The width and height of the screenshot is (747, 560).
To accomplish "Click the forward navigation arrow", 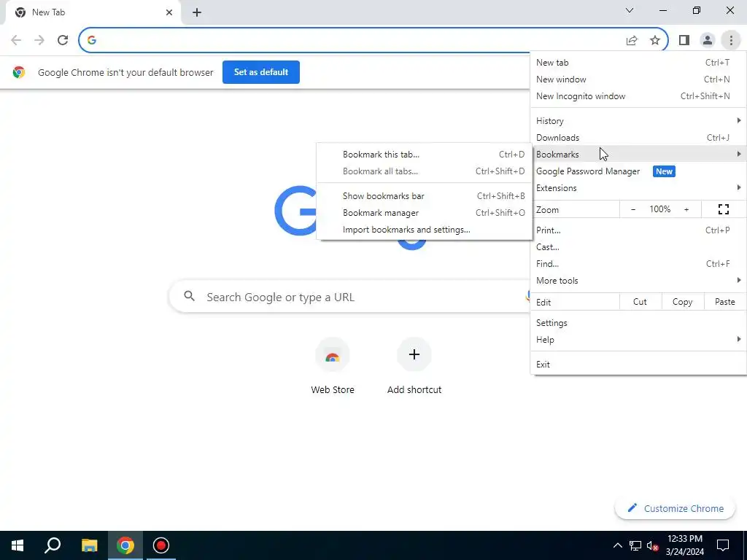I will pyautogui.click(x=39, y=40).
